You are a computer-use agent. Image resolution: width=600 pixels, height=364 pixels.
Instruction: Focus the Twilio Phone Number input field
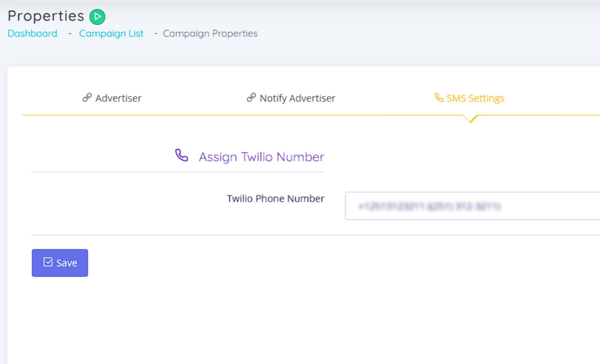tap(471, 206)
